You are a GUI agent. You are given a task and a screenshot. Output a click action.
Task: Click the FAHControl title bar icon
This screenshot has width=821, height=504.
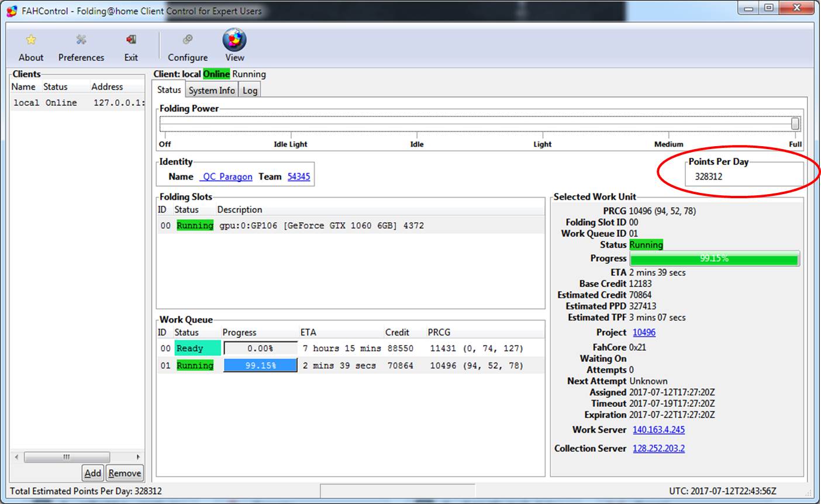point(12,11)
